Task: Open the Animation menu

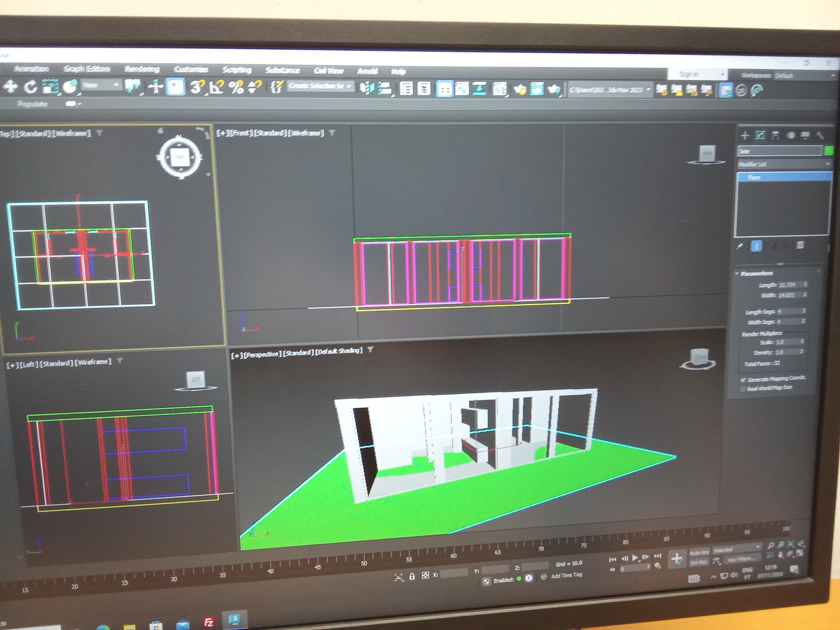Action: pyautogui.click(x=31, y=69)
